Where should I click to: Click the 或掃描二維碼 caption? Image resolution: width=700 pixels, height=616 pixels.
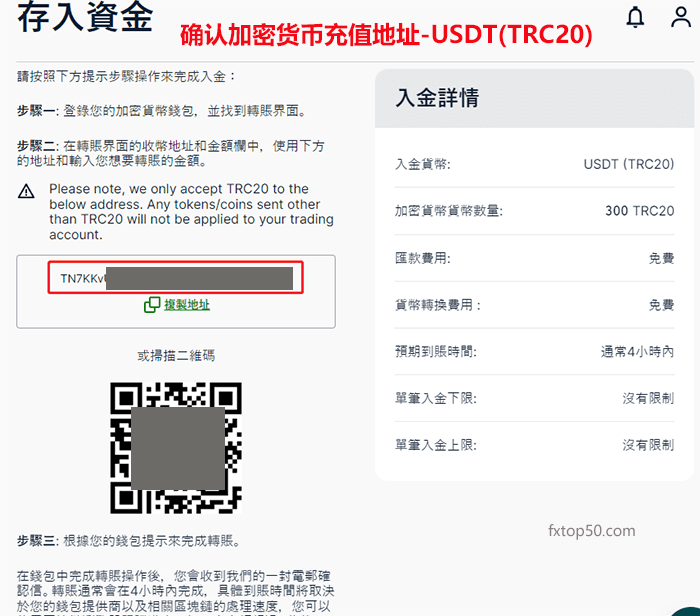(176, 356)
